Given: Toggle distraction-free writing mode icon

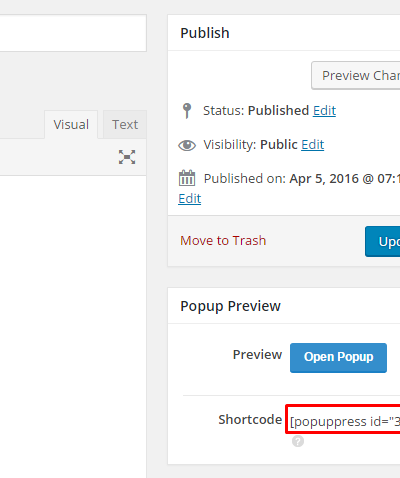Looking at the screenshot, I should 127,157.
